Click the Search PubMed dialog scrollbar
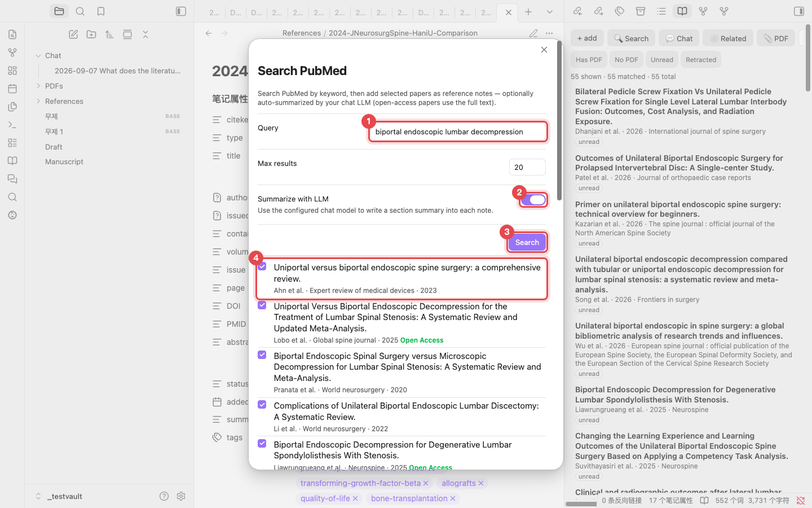 click(x=559, y=121)
